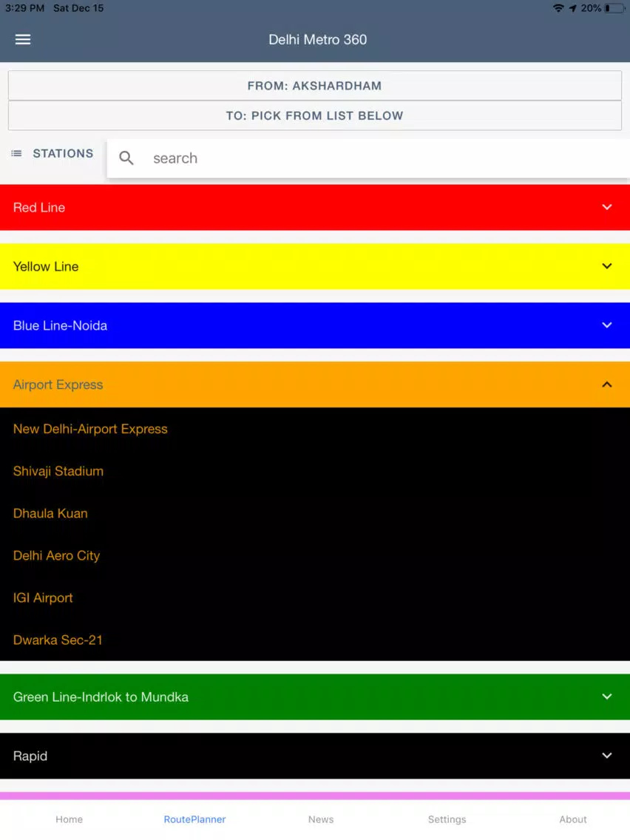Click TO: PICK FROM LIST BELOW button
This screenshot has width=630, height=840.
315,115
